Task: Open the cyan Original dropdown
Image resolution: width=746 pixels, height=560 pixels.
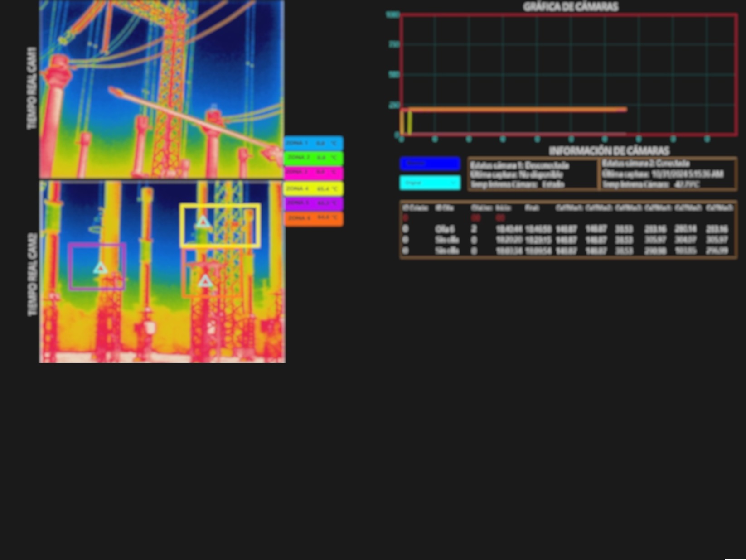Action: click(430, 183)
